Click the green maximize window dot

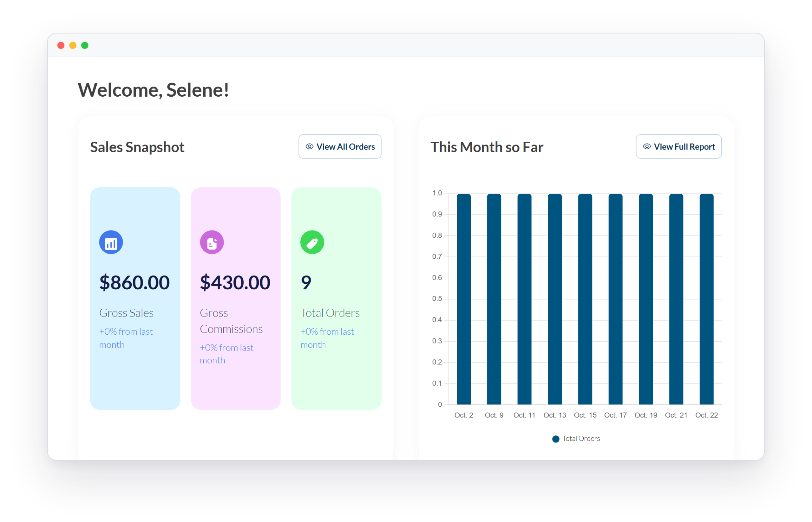85,45
